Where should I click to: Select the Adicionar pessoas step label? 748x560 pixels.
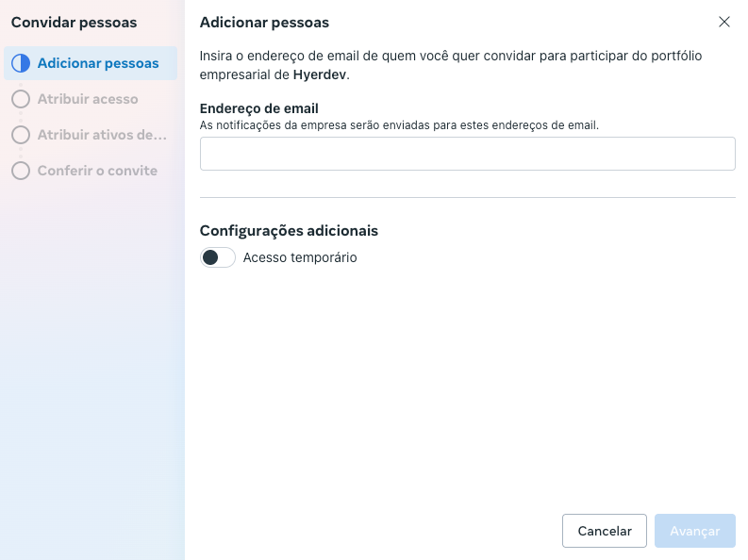[98, 64]
